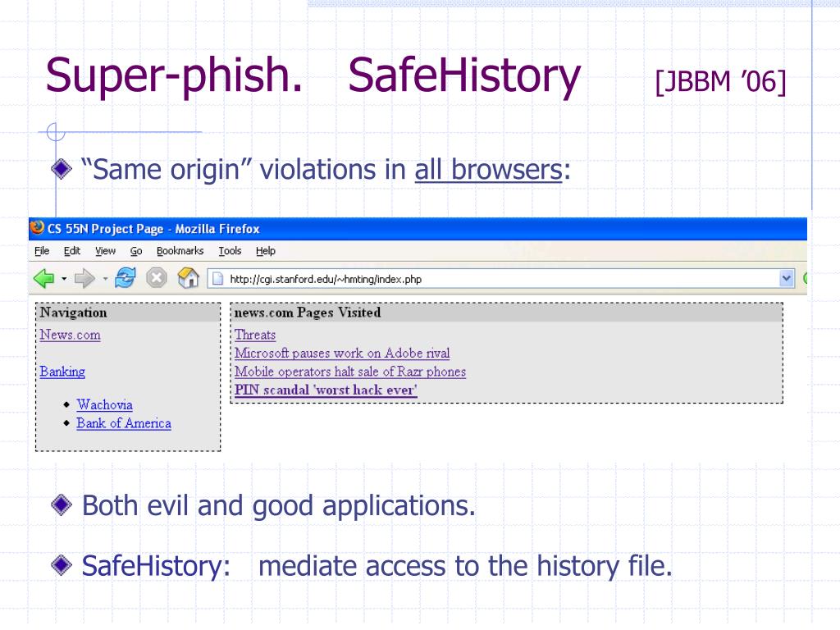Open the Bookmarks menu
This screenshot has width=840, height=630.
180,251
